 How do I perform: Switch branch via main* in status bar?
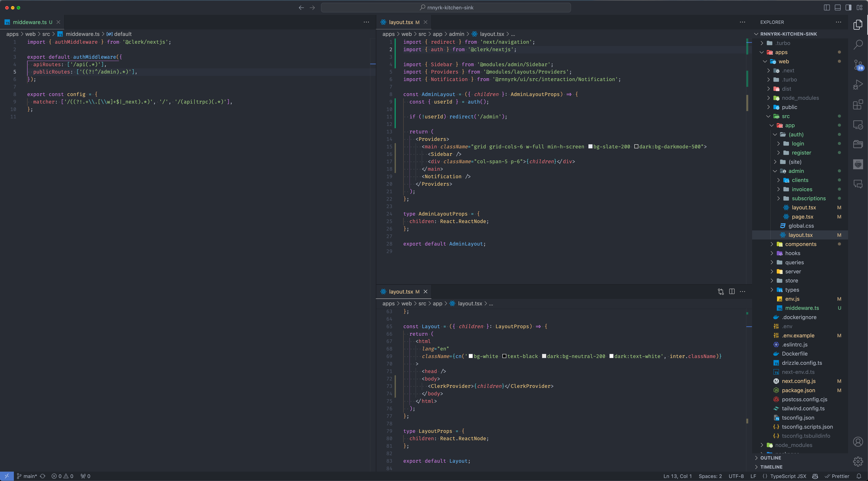(x=27, y=476)
